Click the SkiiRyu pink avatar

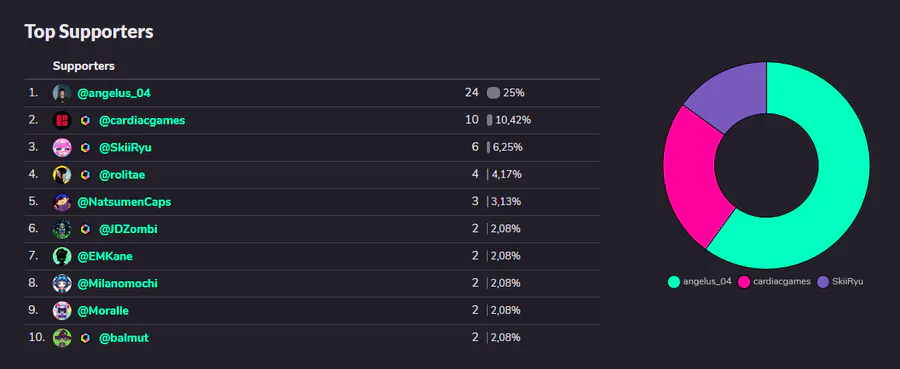(x=62, y=147)
